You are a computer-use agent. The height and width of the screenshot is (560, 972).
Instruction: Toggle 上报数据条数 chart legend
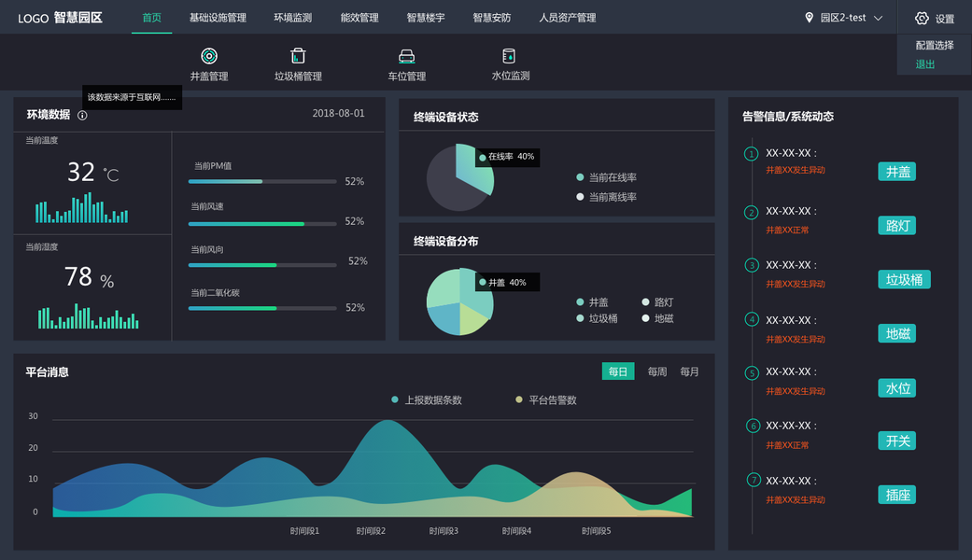[x=427, y=400]
